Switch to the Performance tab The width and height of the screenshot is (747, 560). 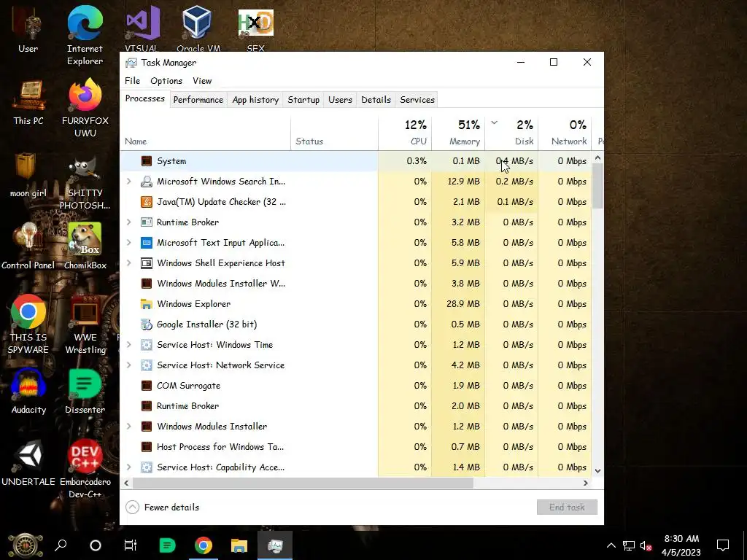tap(198, 100)
